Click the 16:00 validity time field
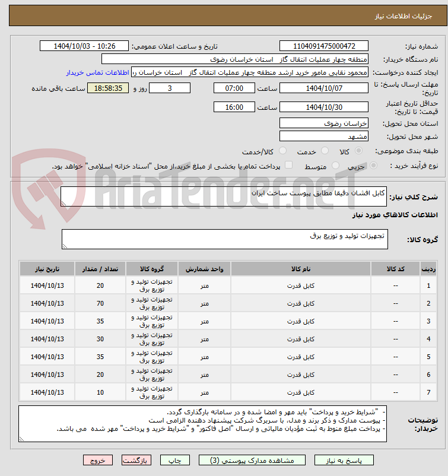The image size is (448, 476). [x=234, y=107]
